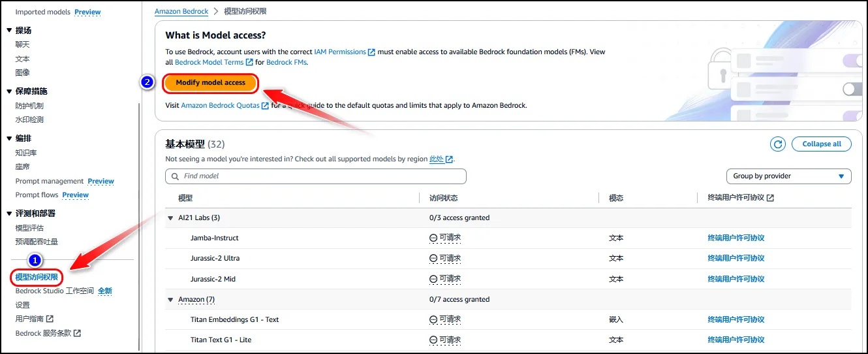The height and width of the screenshot is (354, 868).
Task: Click external link icon next to IAM Permissions
Action: [371, 52]
